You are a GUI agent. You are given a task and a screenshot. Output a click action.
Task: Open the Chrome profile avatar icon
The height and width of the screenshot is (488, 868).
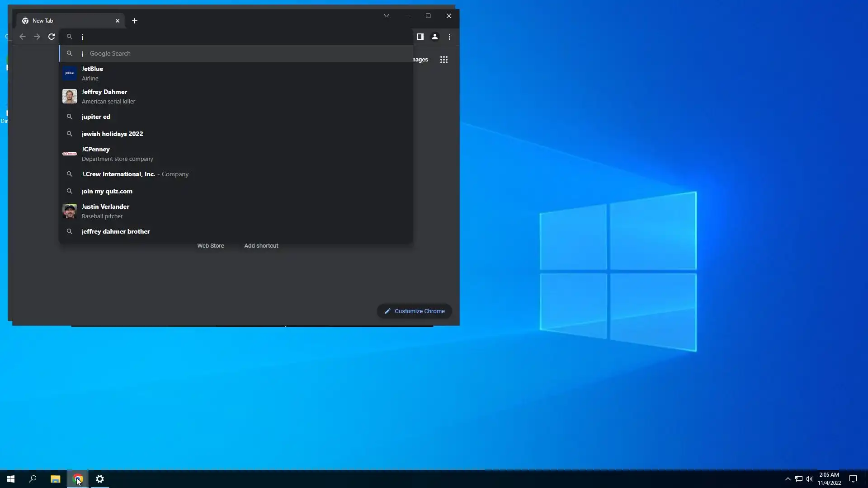point(434,37)
